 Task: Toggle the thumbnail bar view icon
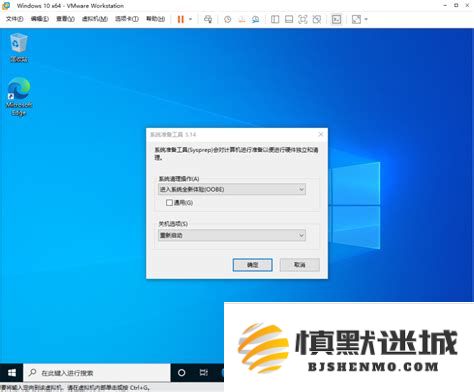point(289,19)
